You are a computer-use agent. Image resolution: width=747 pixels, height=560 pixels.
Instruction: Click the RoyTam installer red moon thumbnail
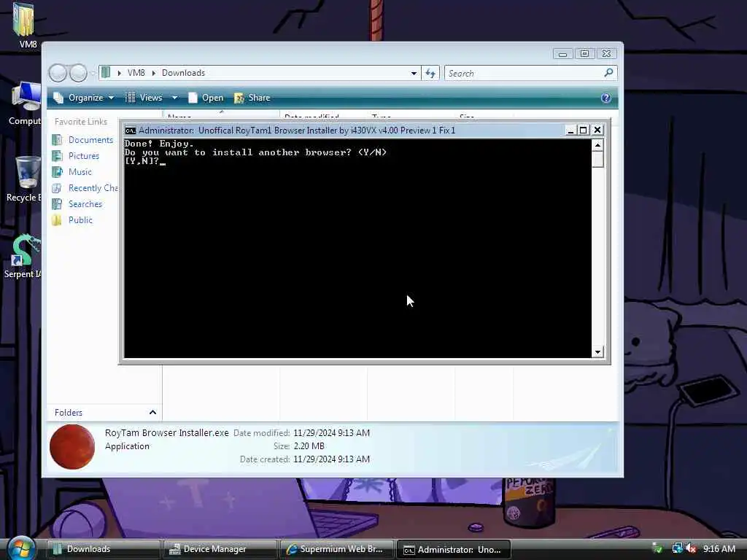click(x=72, y=447)
